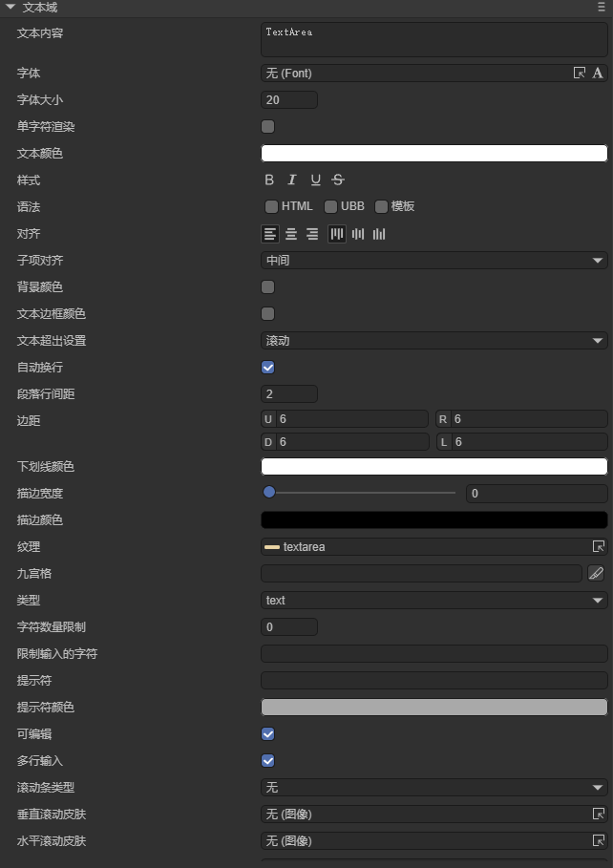
Task: Set vertical alignment to bottom
Action: point(379,234)
